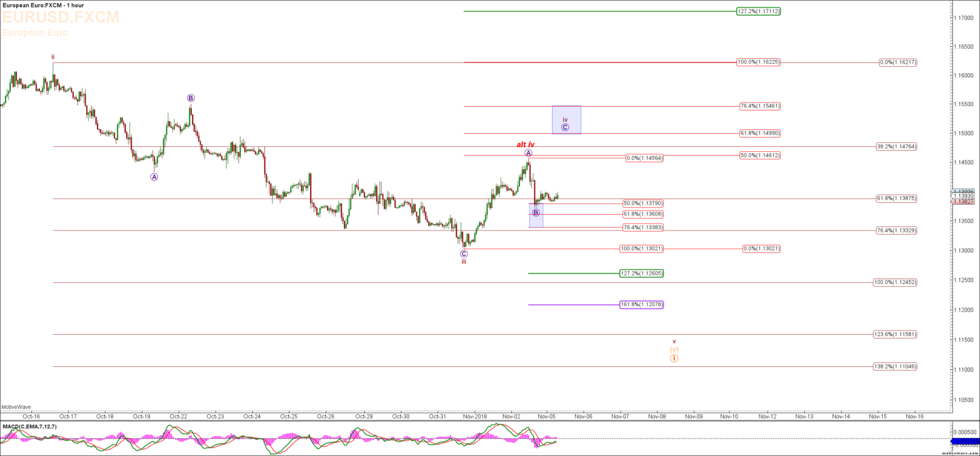Image resolution: width=980 pixels, height=456 pixels.
Task: Select the red 1.13827 price tag on the axis
Action: click(x=963, y=201)
